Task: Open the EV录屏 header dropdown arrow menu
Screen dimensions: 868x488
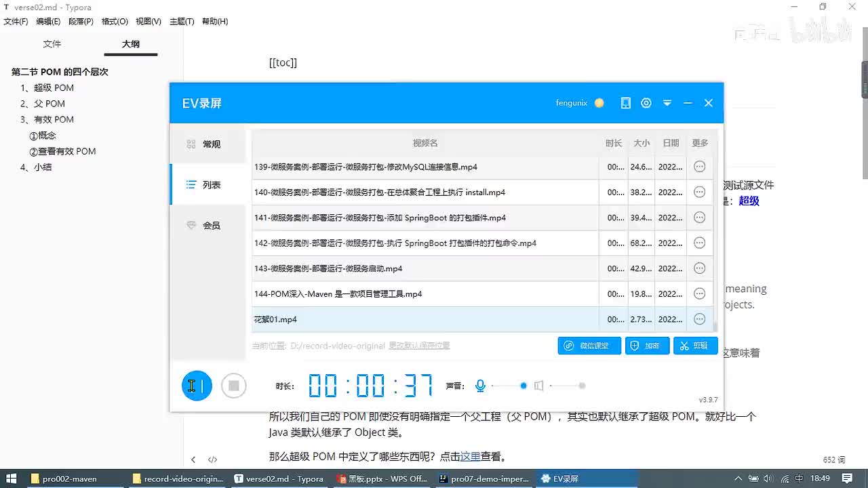Action: (667, 103)
